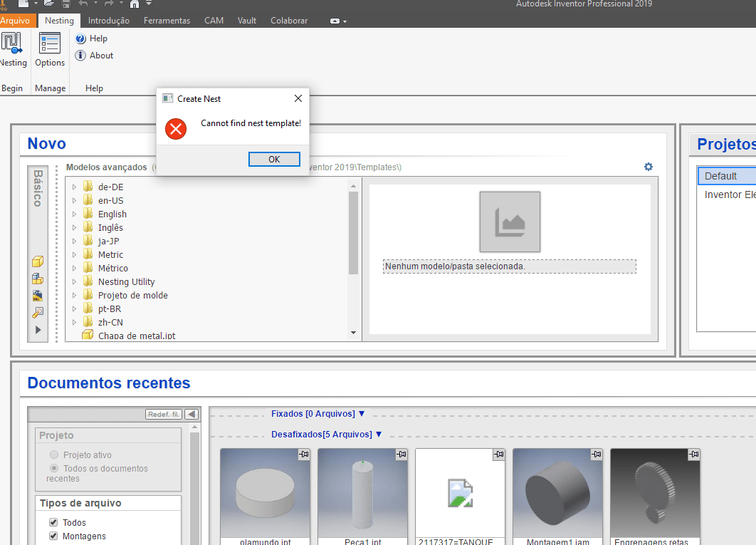
Task: Collapse filter pane with left arrow button
Action: (x=192, y=414)
